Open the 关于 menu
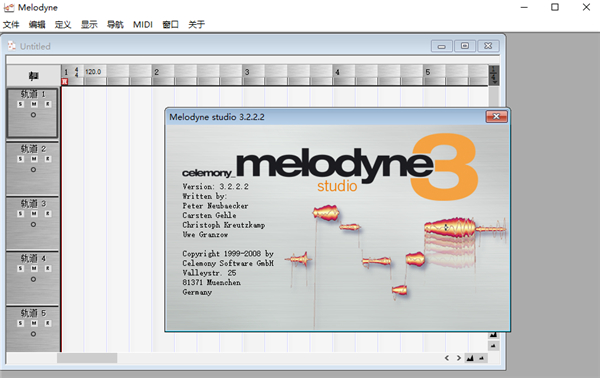The width and height of the screenshot is (600, 378). (x=197, y=24)
